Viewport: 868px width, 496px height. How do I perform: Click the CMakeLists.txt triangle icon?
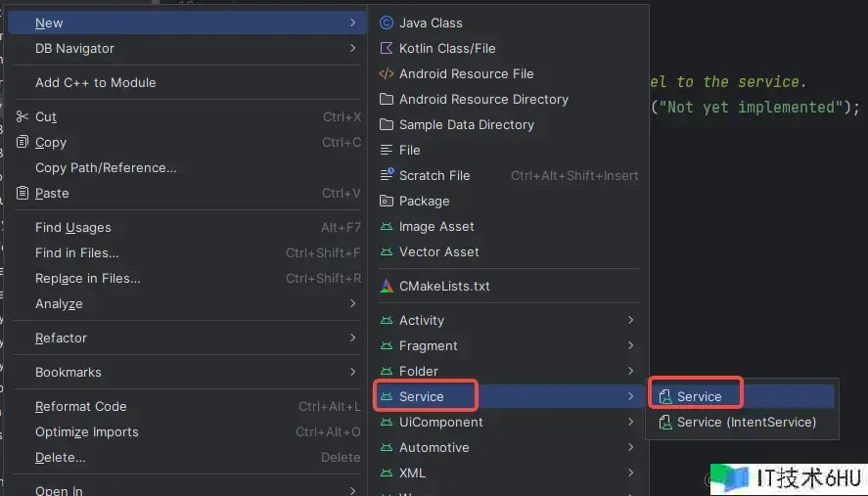pyautogui.click(x=386, y=287)
